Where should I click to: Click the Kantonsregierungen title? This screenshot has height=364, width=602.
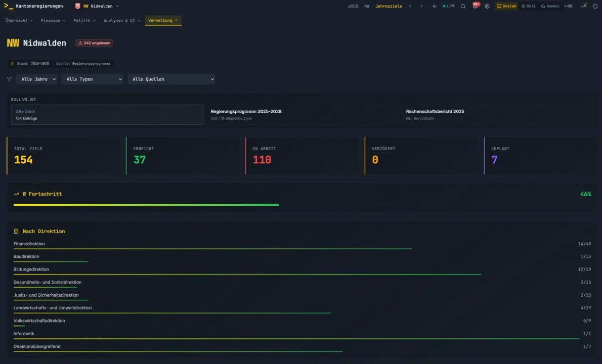coord(39,6)
